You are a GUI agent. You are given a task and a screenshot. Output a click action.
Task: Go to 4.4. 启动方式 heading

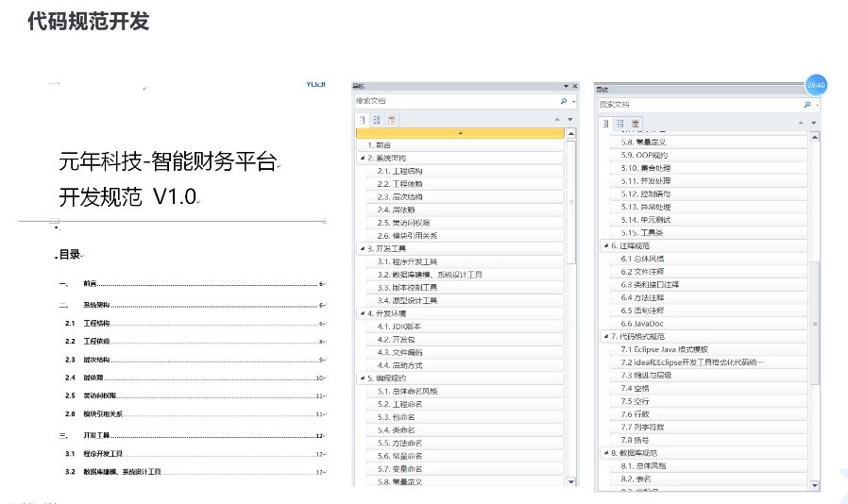466,365
